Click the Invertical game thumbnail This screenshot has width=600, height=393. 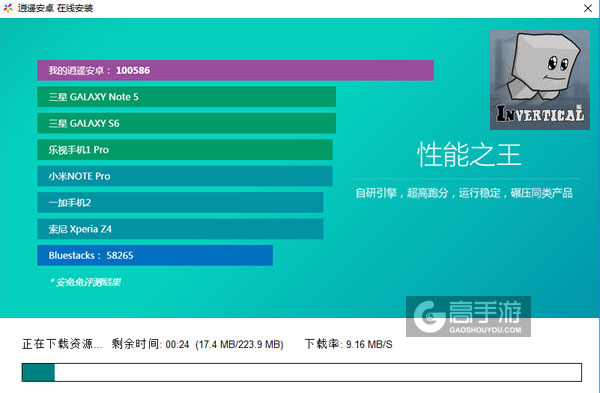540,80
